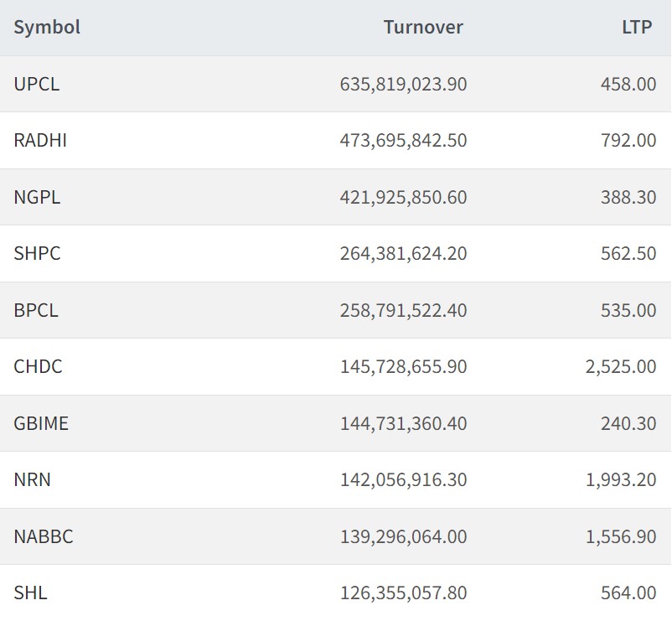Select RADHI's LTP value 792.00

628,140
